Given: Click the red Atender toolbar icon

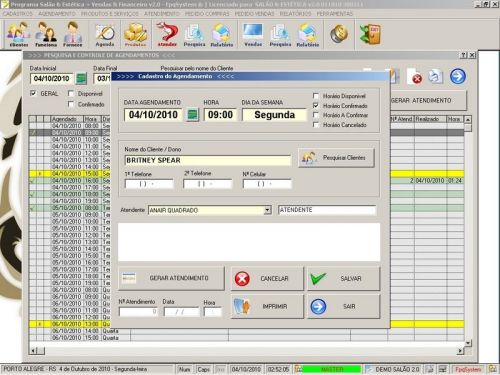Looking at the screenshot, I should pos(167,34).
